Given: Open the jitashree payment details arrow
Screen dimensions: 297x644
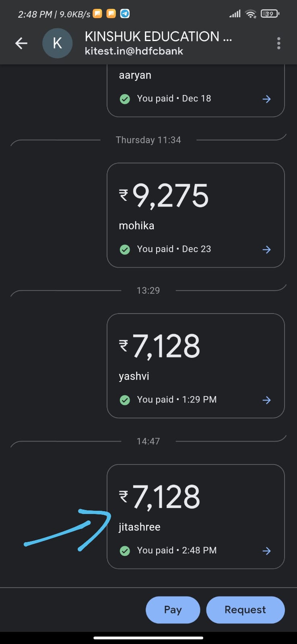Looking at the screenshot, I should (266, 551).
